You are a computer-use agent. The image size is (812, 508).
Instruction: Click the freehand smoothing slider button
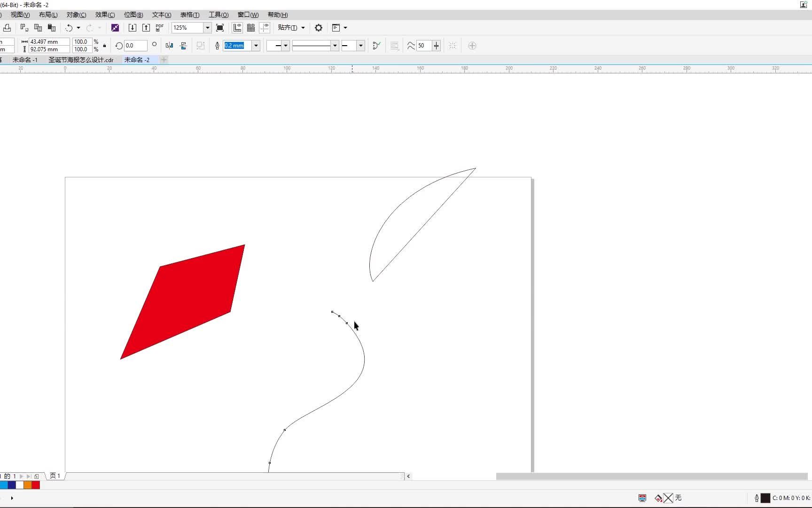[x=437, y=46]
